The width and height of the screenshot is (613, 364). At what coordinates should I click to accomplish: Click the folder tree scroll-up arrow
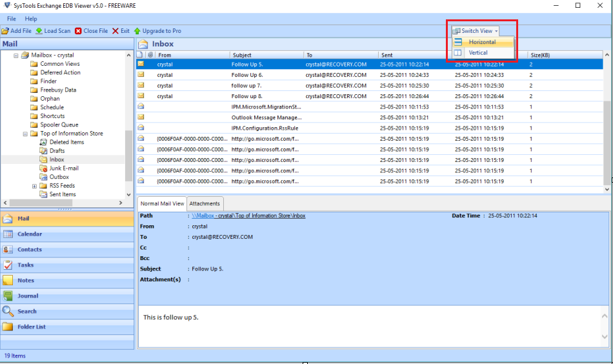128,56
